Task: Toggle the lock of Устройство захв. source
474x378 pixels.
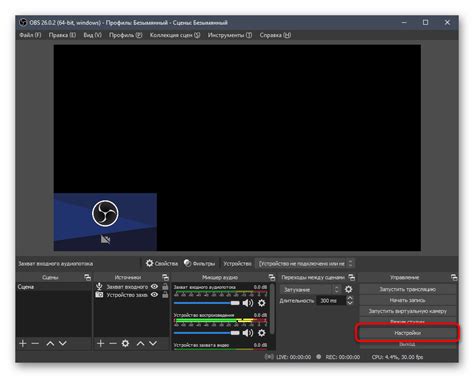Action: pos(165,295)
